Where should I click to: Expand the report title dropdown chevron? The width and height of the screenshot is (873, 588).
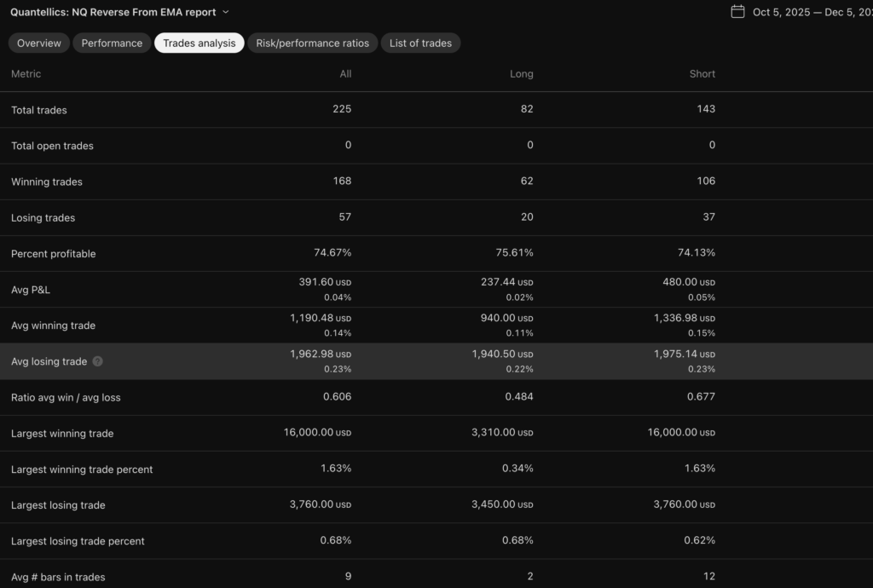226,12
